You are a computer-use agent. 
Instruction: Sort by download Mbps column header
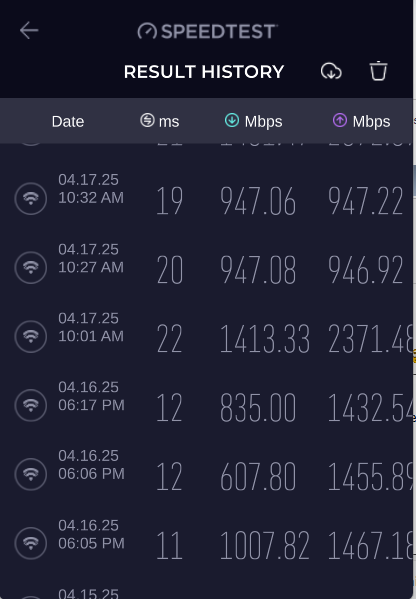pyautogui.click(x=253, y=121)
